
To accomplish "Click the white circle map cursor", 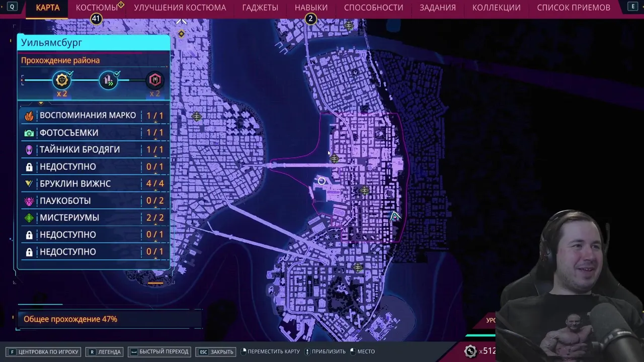I will coord(321,181).
